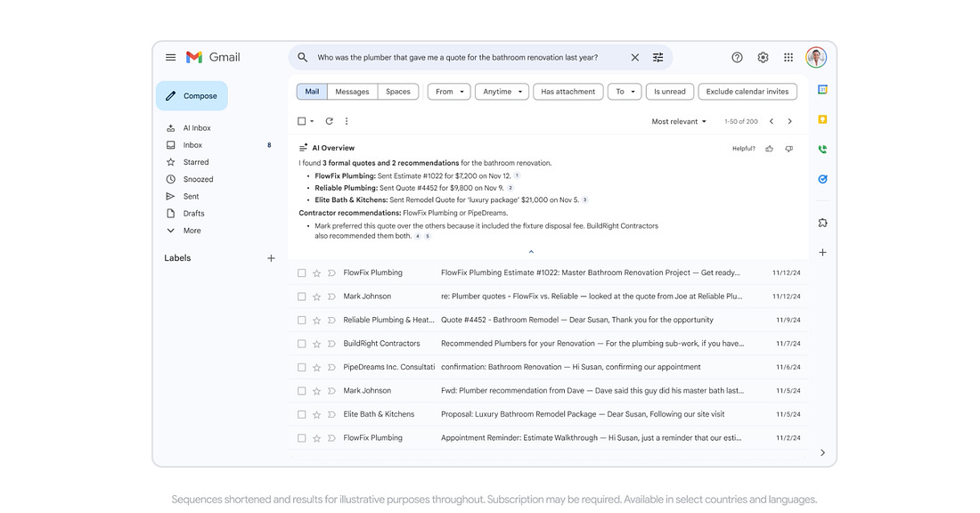Viewport: 980px width, 513px height.
Task: Select the Messages filter tab
Action: point(352,92)
